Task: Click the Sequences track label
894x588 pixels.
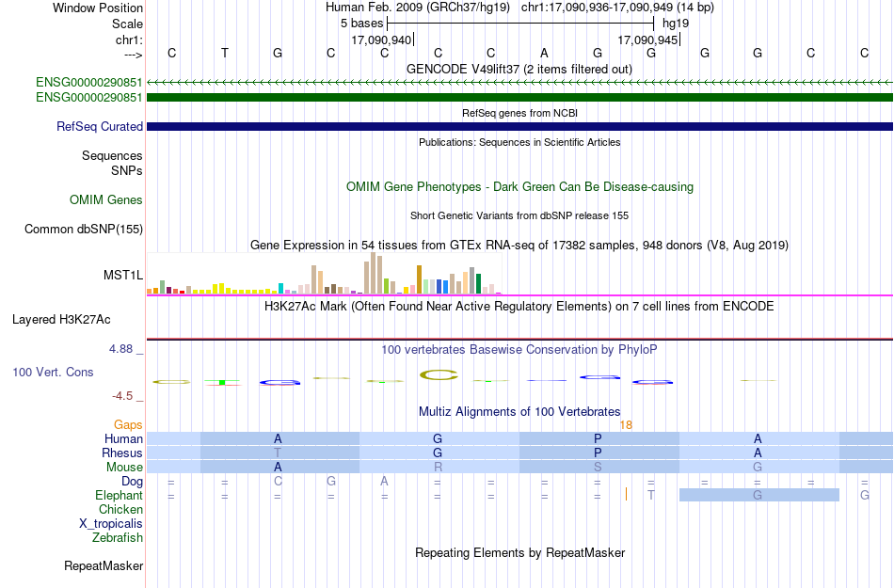Action: [x=112, y=155]
